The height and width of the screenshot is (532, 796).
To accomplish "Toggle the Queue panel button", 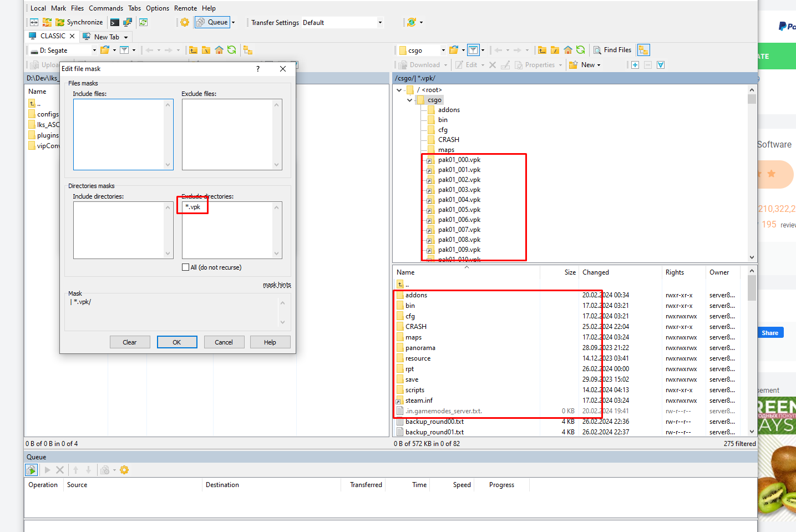I will (x=212, y=23).
